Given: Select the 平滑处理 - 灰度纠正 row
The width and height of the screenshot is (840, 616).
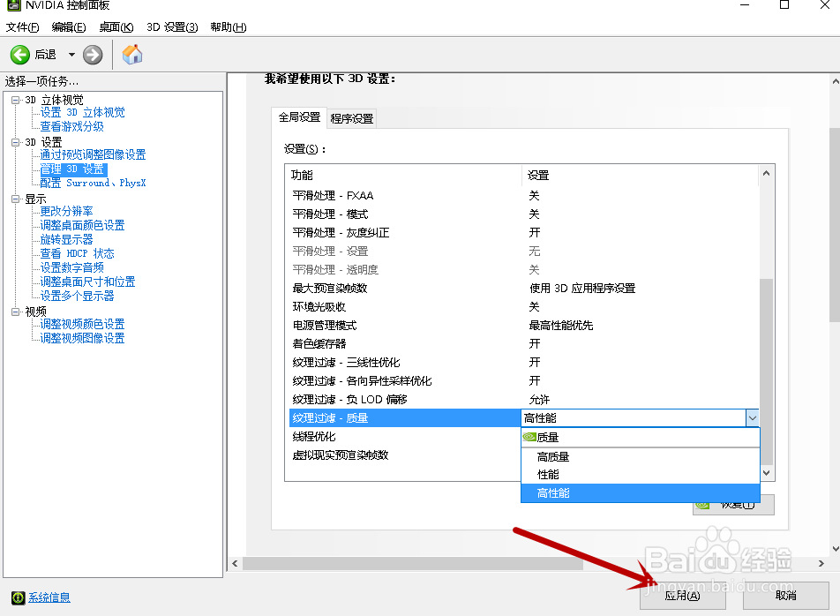Looking at the screenshot, I should [x=523, y=232].
